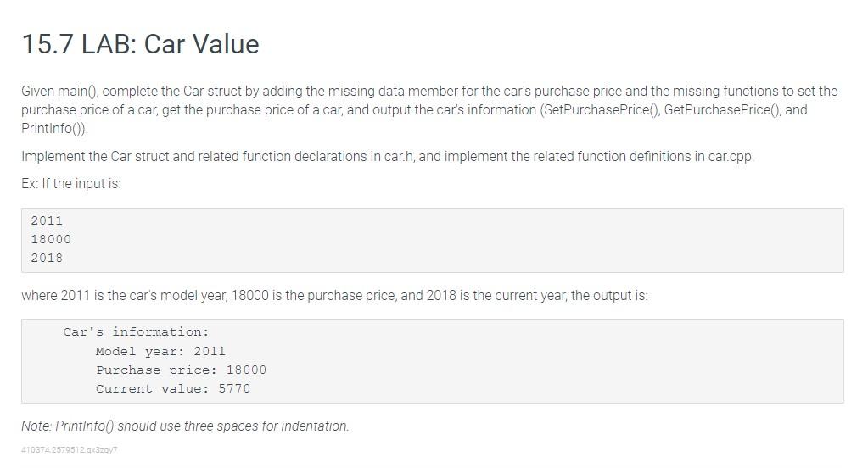Viewport: 868px width, 468px height.
Task: Select the '2018' input line
Action: [x=47, y=258]
